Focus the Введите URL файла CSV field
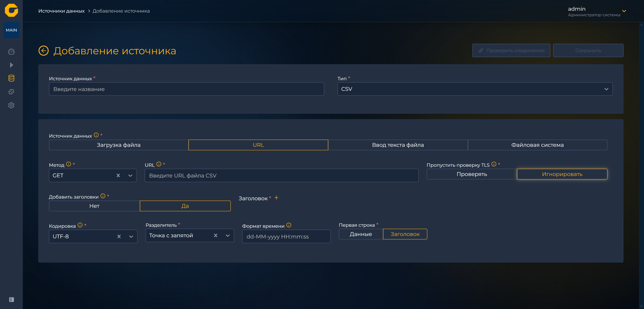This screenshot has width=644, height=309. pyautogui.click(x=282, y=176)
